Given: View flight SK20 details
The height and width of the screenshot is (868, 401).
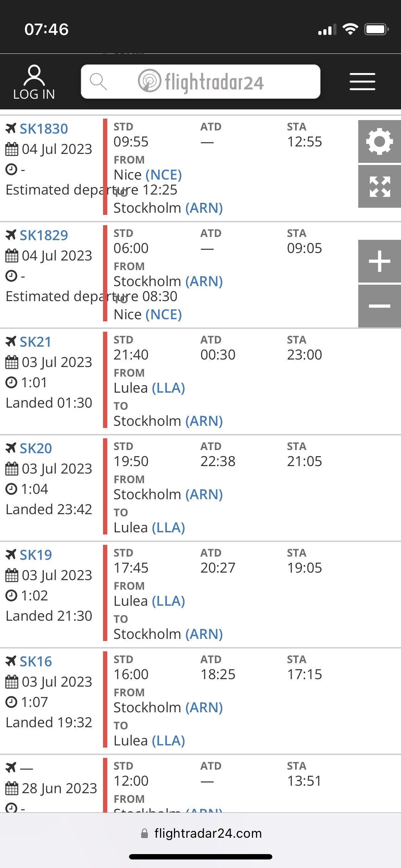Looking at the screenshot, I should click(36, 448).
